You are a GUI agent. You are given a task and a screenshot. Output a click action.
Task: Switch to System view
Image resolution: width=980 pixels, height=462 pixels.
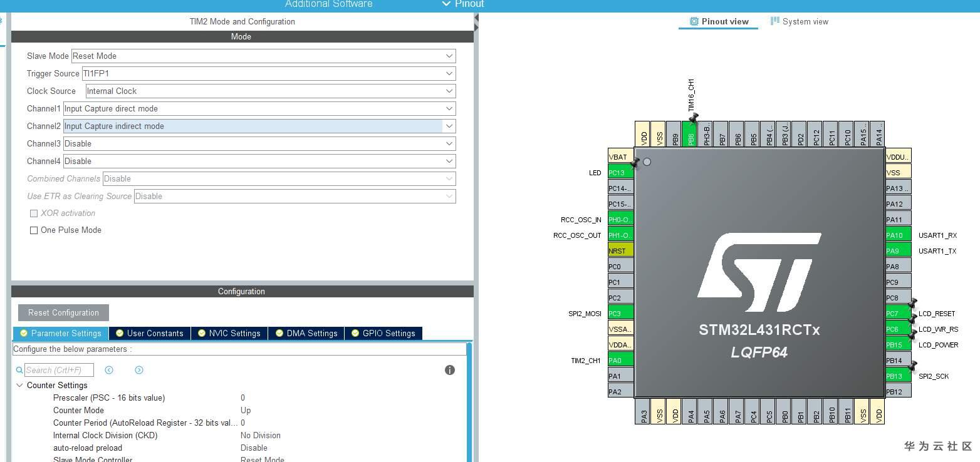[x=800, y=21]
